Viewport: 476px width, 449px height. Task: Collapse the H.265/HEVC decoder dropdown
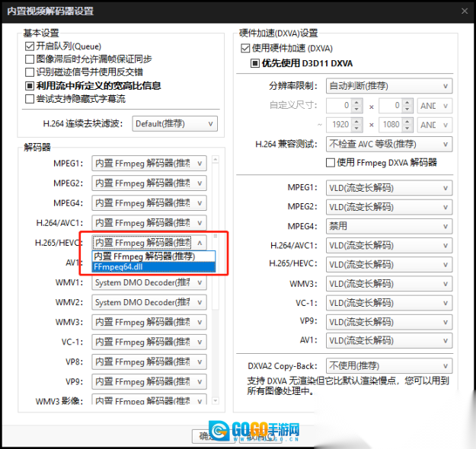[200, 243]
